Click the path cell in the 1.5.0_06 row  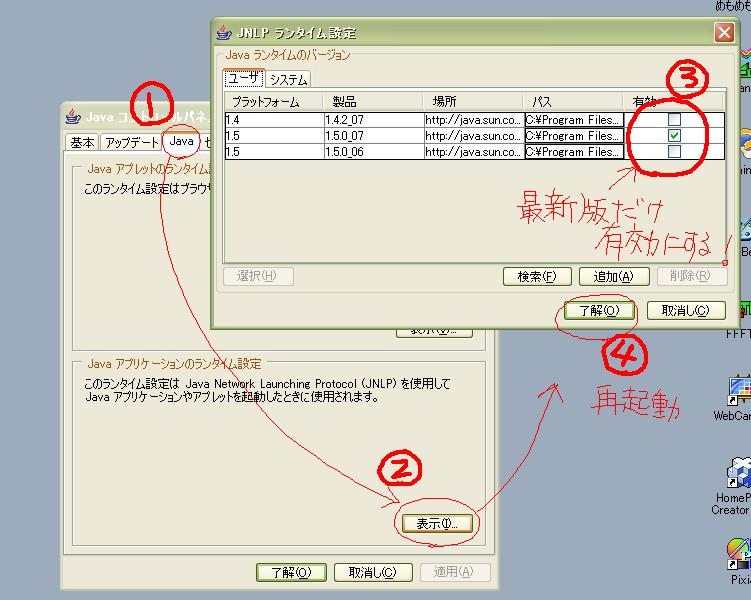(574, 152)
